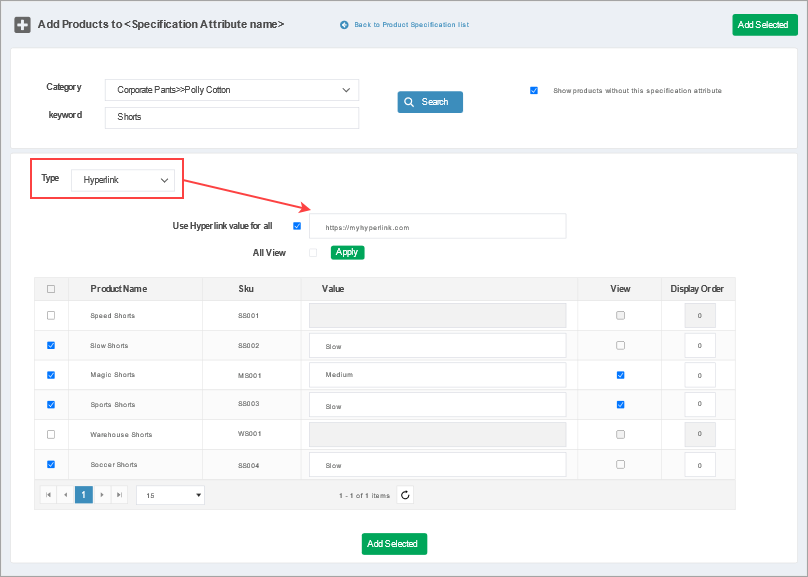Disable Use Hyperlink value for all
This screenshot has height=577, width=808.
(x=297, y=226)
